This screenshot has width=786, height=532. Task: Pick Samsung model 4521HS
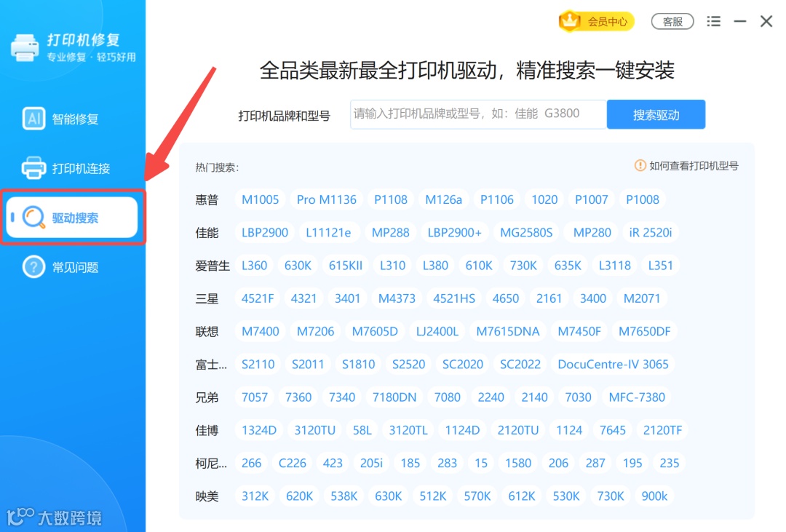point(454,299)
